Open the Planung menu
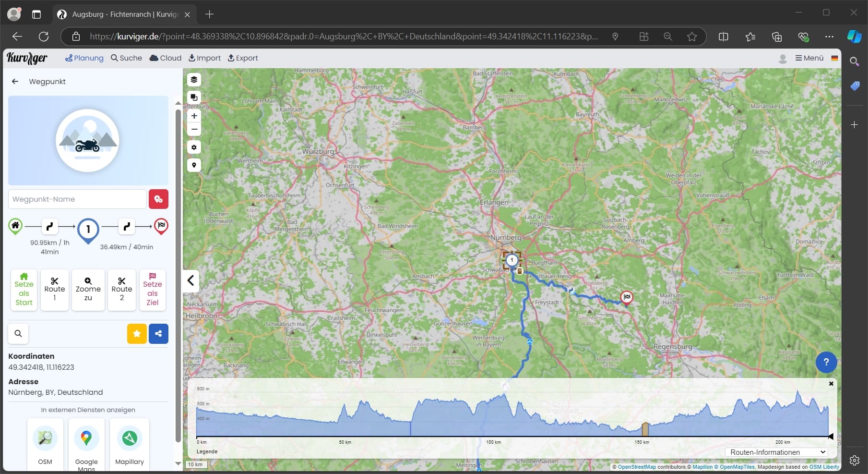The image size is (868, 474). pyautogui.click(x=84, y=58)
